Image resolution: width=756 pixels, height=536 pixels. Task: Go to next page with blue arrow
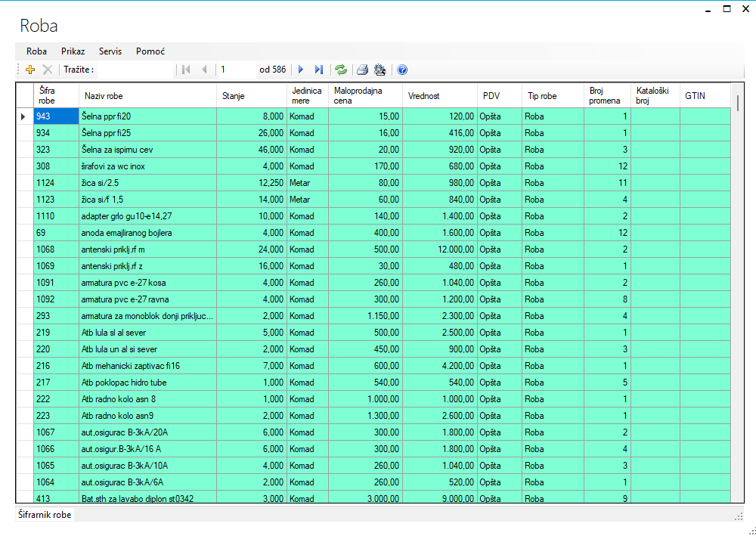pos(301,70)
